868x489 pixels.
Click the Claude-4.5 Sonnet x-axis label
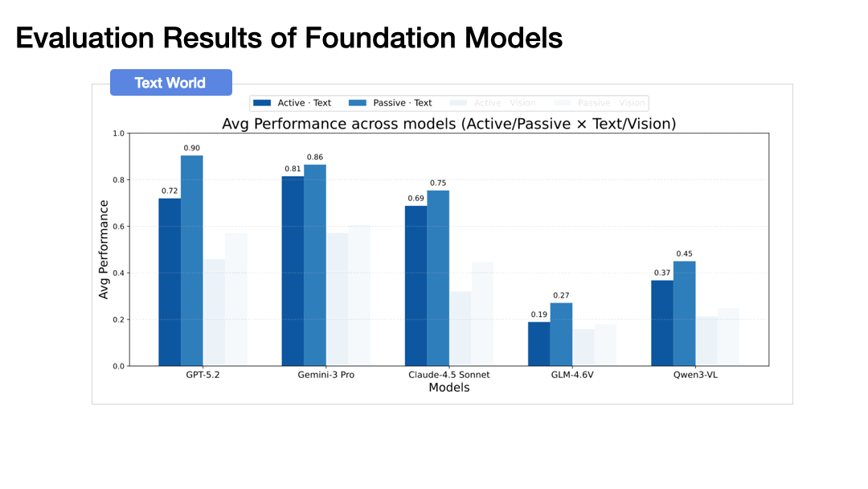click(x=449, y=375)
